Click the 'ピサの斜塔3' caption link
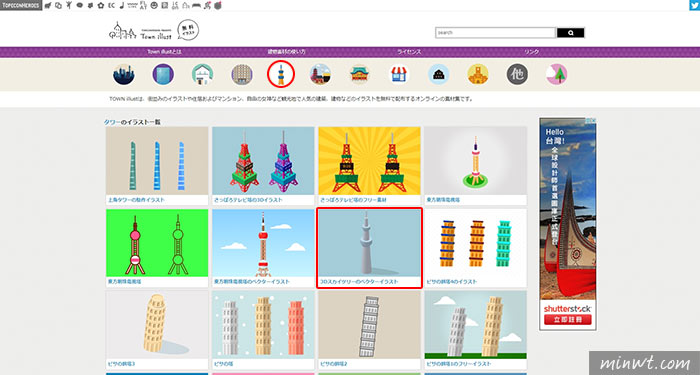700x375 pixels. pyautogui.click(x=121, y=364)
